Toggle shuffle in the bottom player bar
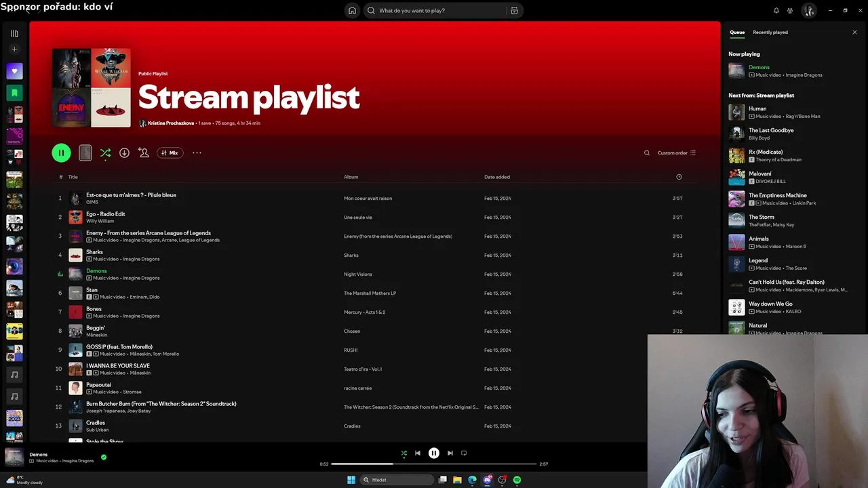The image size is (868, 488). 403,453
